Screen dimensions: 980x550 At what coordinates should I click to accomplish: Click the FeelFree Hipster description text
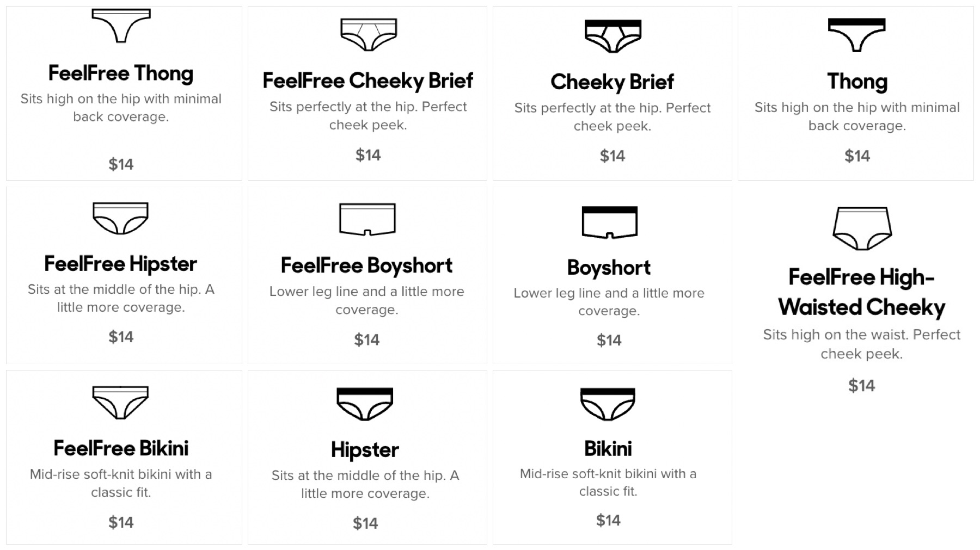(121, 298)
